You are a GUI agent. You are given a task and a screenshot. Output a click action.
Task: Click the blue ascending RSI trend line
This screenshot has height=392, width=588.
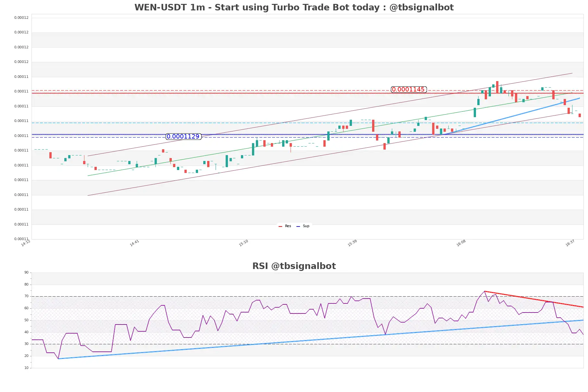[x=321, y=339]
